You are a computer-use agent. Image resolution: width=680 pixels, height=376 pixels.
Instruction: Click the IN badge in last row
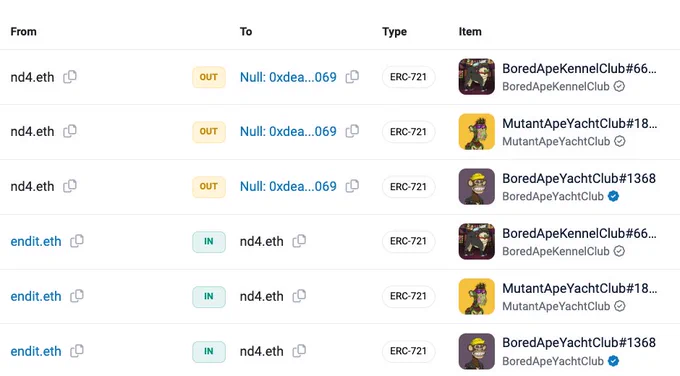(x=209, y=351)
